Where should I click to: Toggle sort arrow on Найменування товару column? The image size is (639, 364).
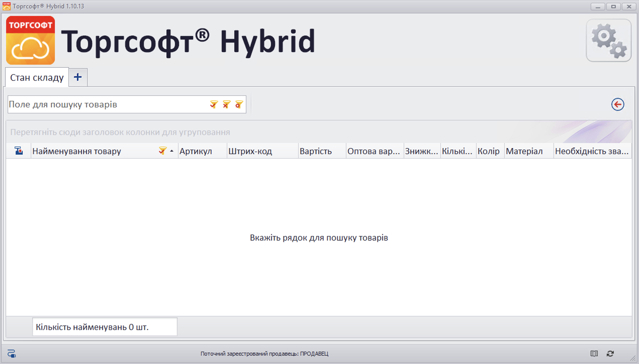(x=172, y=151)
